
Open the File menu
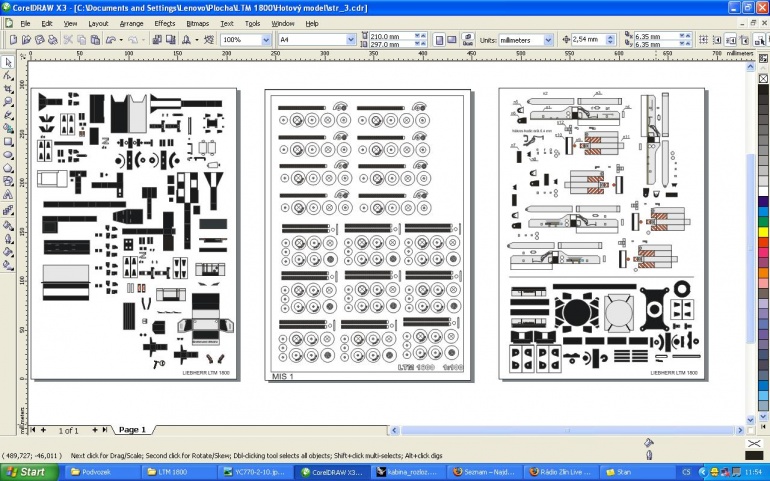(25, 23)
